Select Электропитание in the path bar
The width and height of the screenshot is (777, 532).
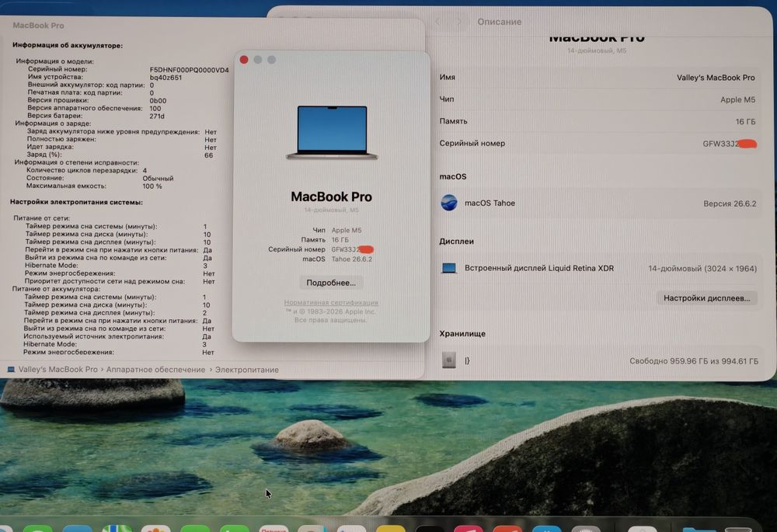(x=247, y=370)
